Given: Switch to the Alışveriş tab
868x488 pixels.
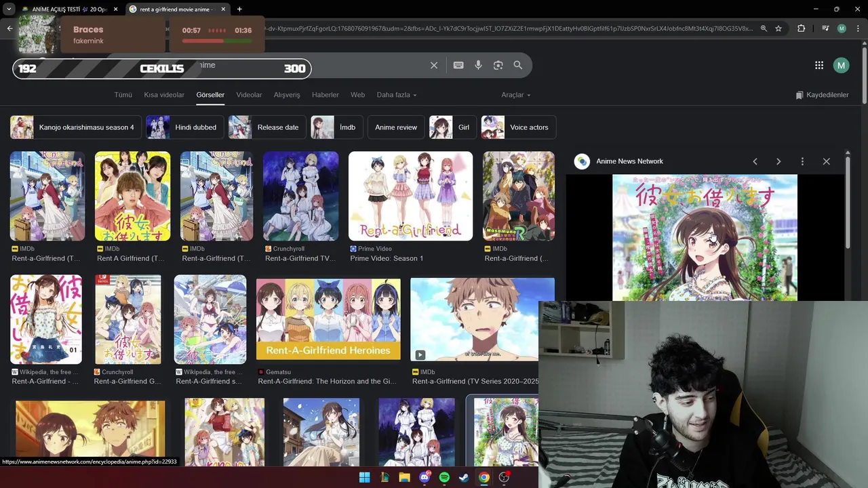Looking at the screenshot, I should point(287,95).
